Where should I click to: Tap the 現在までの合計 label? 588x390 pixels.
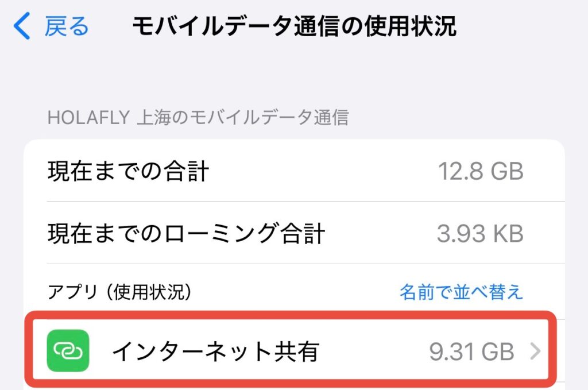(128, 171)
